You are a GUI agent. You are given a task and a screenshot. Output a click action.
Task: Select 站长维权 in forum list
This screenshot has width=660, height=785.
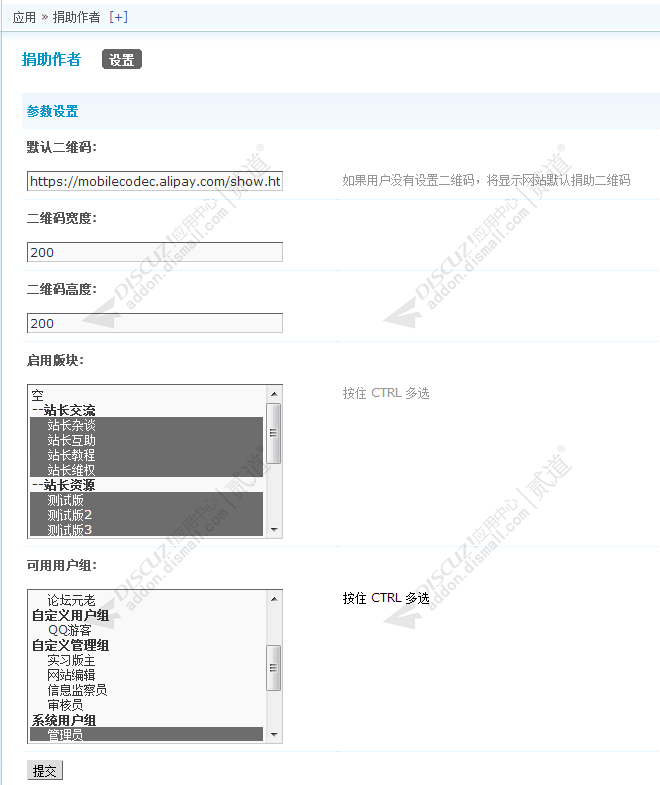click(146, 470)
